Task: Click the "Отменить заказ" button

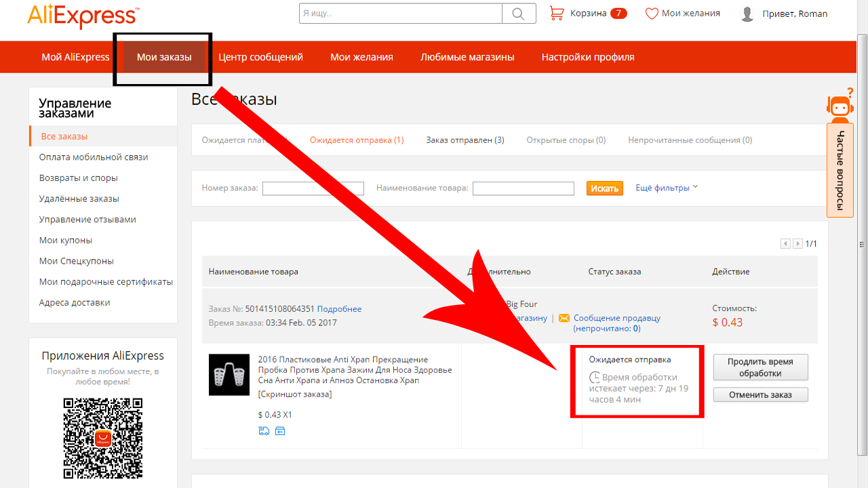Action: (x=760, y=394)
